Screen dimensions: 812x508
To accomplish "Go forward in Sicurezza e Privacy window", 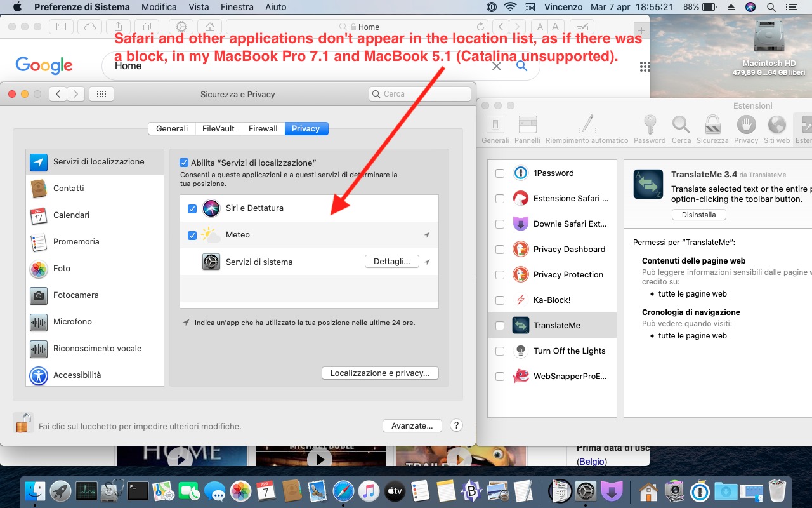I will click(75, 94).
